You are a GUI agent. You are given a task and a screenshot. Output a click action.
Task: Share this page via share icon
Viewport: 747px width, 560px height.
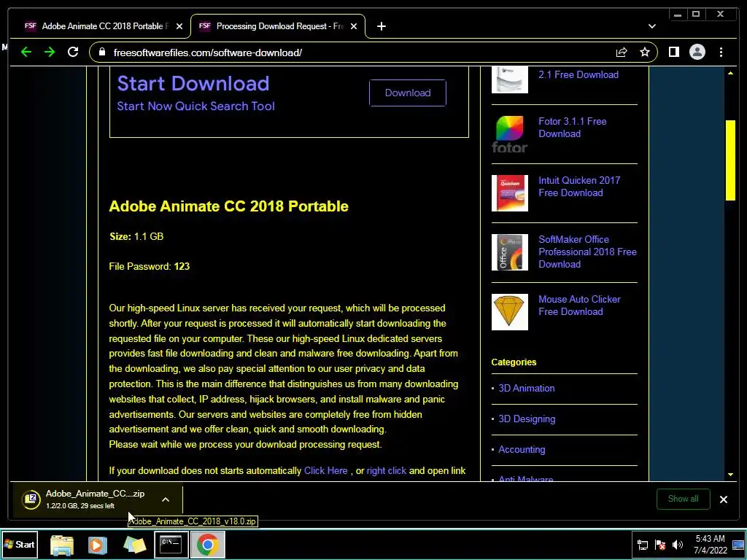622,52
